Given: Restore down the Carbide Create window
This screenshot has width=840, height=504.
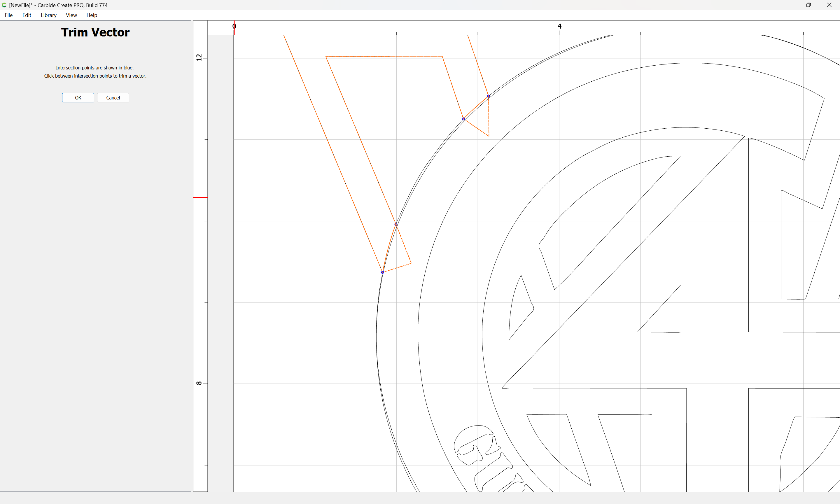Looking at the screenshot, I should [808, 5].
